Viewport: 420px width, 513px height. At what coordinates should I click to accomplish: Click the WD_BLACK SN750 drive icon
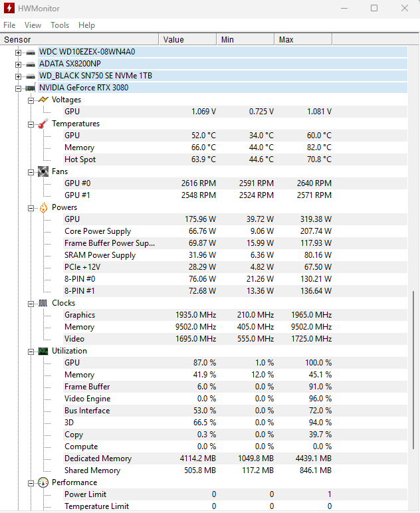coord(31,76)
